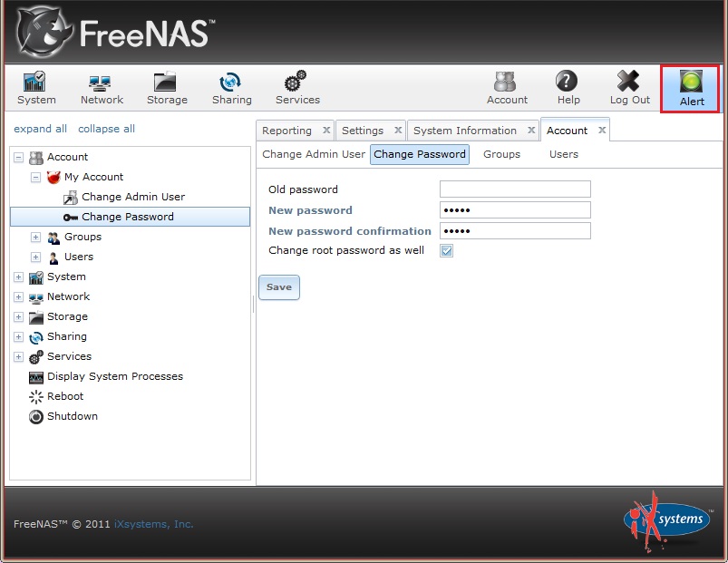Expand the Storage tree node
The image size is (728, 563).
tap(18, 317)
